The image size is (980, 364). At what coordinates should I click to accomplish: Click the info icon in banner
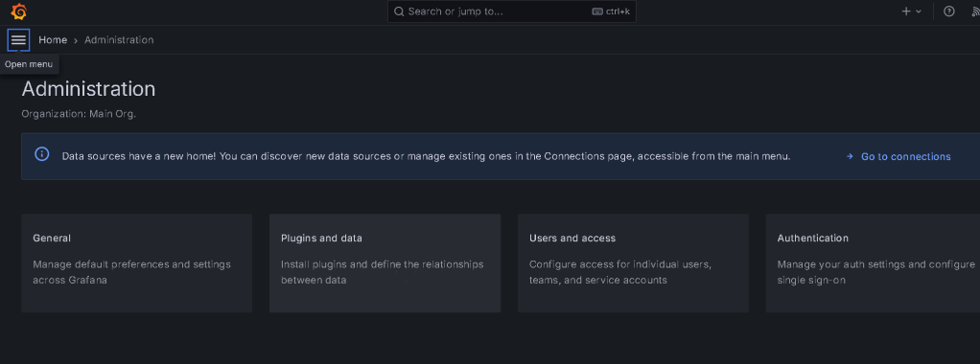(x=42, y=154)
